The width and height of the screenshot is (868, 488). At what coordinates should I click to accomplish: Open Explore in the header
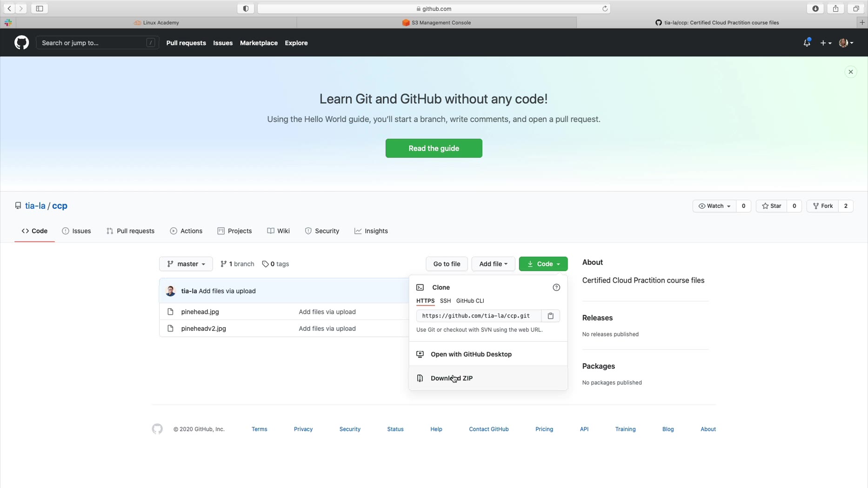(296, 43)
